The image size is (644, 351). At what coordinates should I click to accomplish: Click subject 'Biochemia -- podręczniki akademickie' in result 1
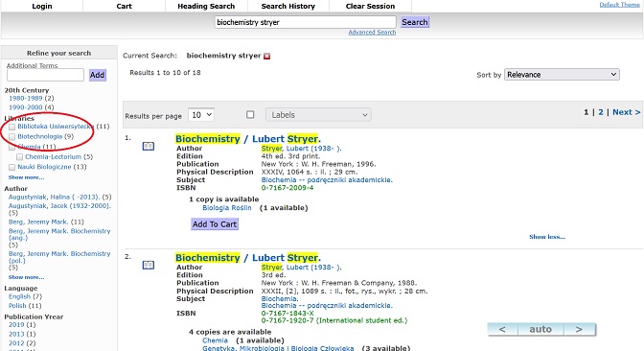327,180
